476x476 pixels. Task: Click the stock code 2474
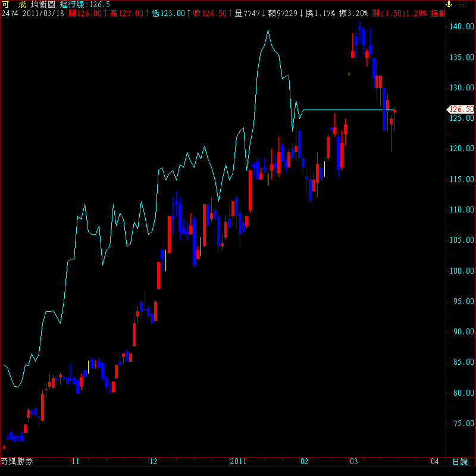point(11,12)
